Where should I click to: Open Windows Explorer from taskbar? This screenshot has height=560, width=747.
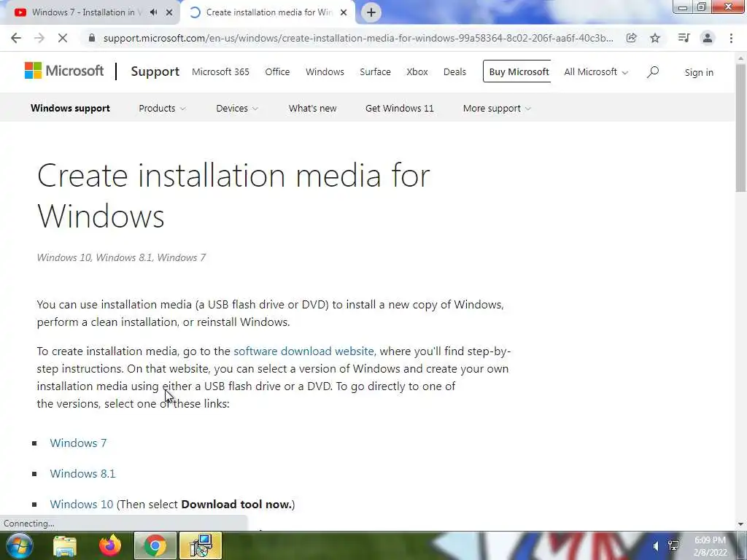(x=64, y=545)
